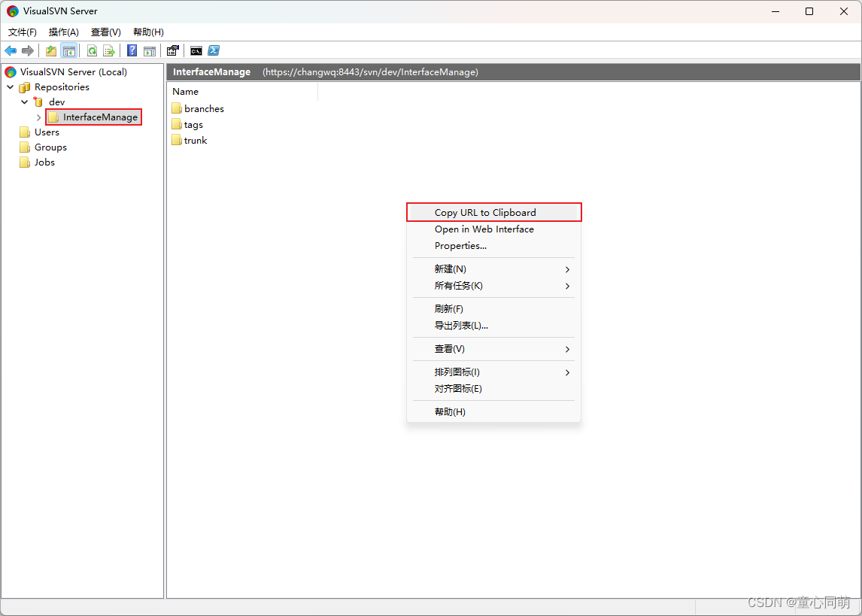Choose 对齐图标(E) in context menu
Screen dimensions: 862x616
pyautogui.click(x=493, y=389)
